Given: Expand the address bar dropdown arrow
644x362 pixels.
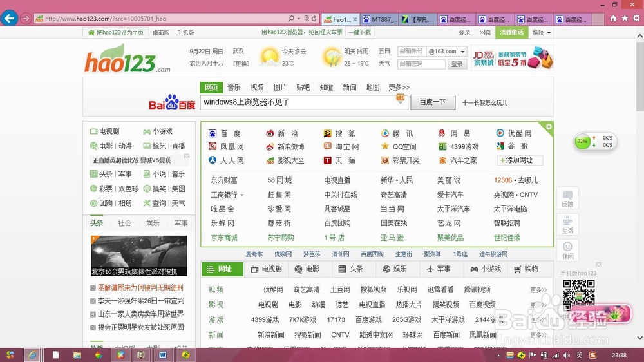Looking at the screenshot, I should (299, 19).
